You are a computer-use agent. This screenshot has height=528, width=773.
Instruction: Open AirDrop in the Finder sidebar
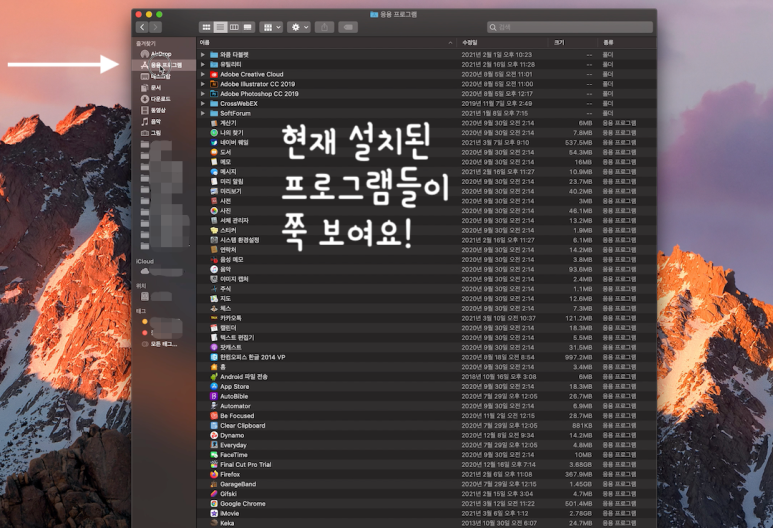point(156,54)
